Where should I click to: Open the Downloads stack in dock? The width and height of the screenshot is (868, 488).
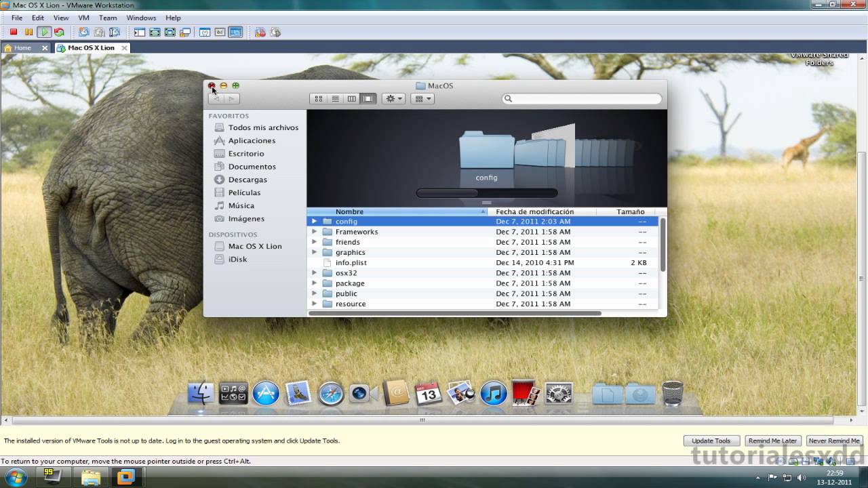click(x=640, y=393)
